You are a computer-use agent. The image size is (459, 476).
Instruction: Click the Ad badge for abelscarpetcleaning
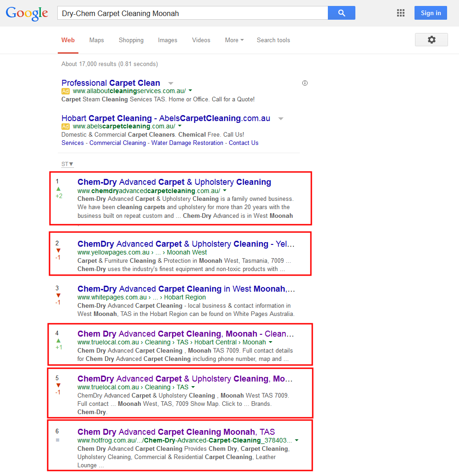pyautogui.click(x=66, y=126)
